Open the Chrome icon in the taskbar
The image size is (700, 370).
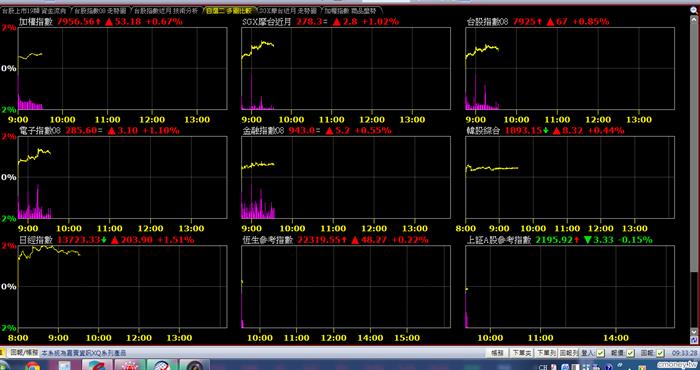click(x=33, y=366)
